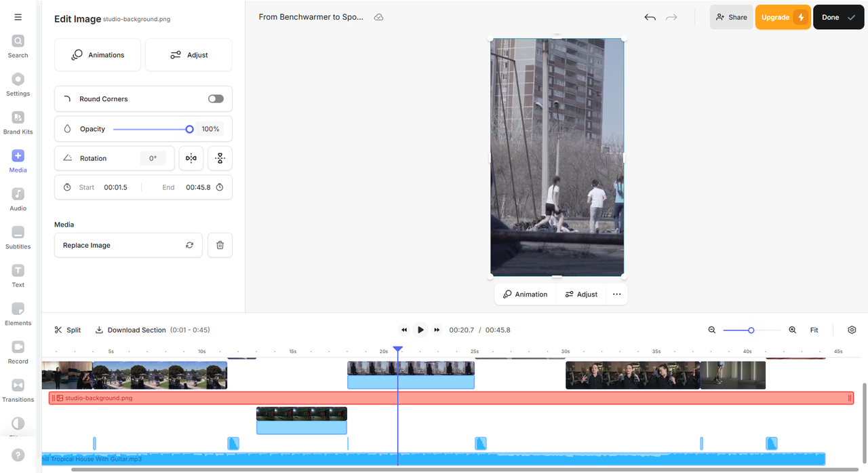Image resolution: width=868 pixels, height=473 pixels.
Task: Click Start time 00:01.5 field
Action: (x=115, y=187)
